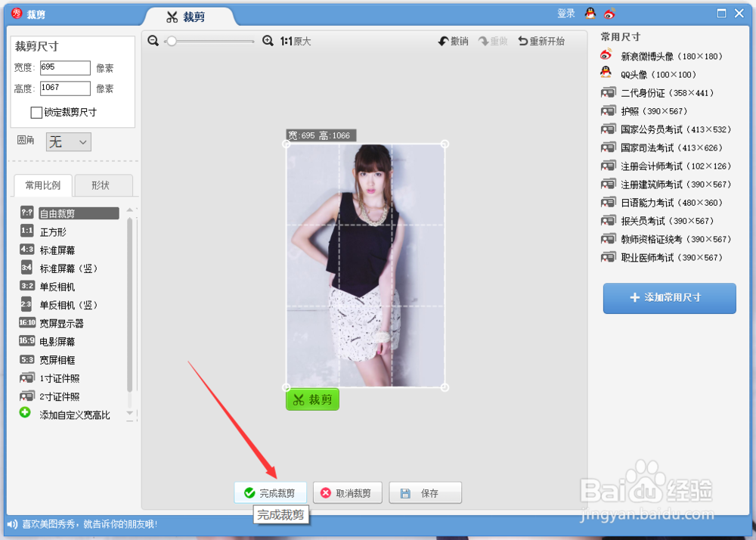Select the 3:4 标准屏幕（竖） ratio

(59, 268)
